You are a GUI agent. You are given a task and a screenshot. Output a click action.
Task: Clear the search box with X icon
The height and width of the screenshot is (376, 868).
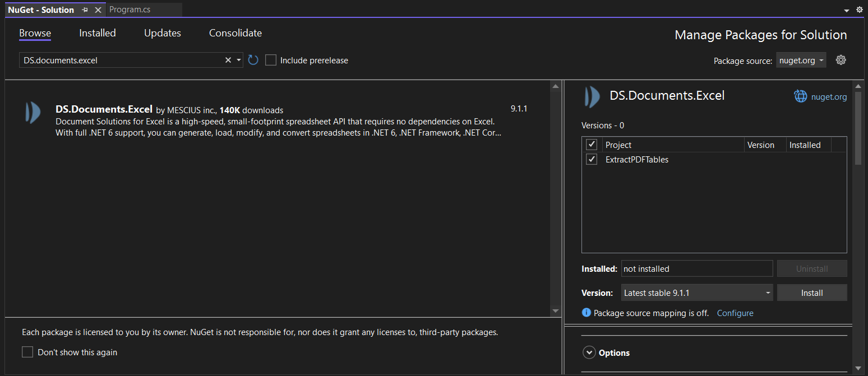228,60
